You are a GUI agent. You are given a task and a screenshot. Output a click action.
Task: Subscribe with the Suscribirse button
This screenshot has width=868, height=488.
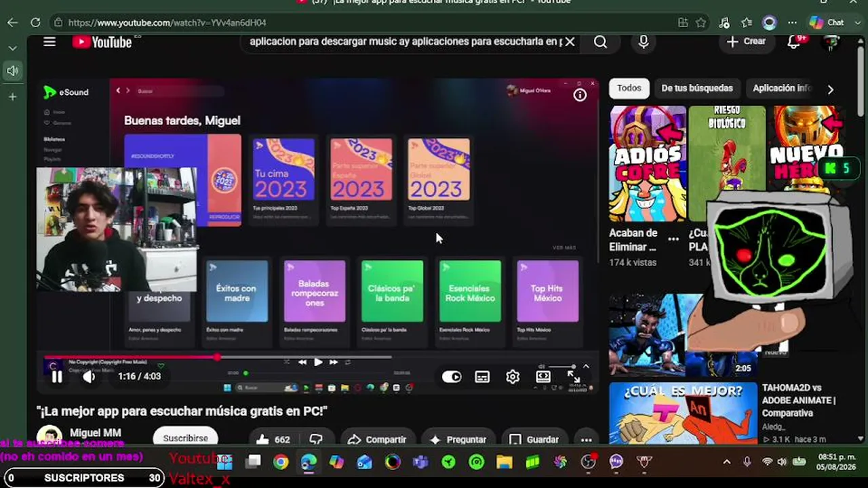point(185,437)
